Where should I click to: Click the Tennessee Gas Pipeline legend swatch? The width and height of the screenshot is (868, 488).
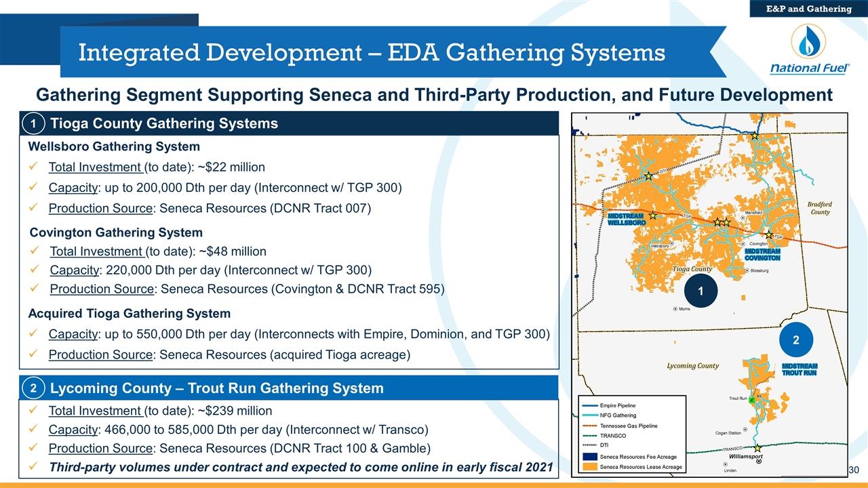pos(589,426)
